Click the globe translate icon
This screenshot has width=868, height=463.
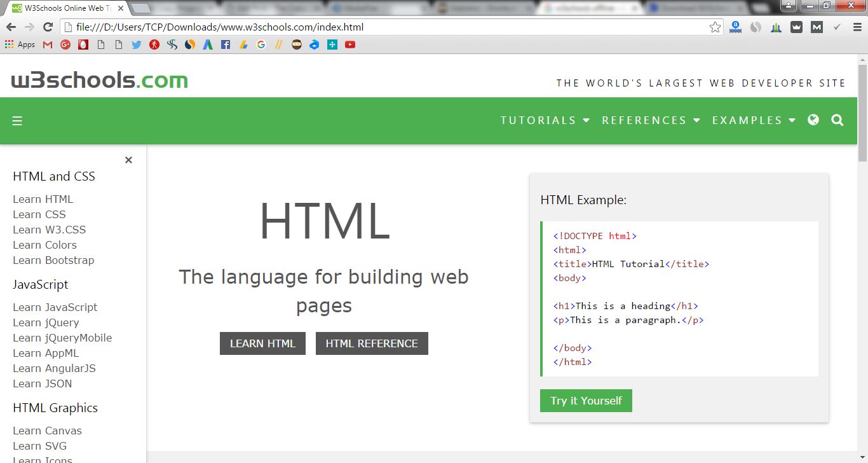tap(813, 120)
